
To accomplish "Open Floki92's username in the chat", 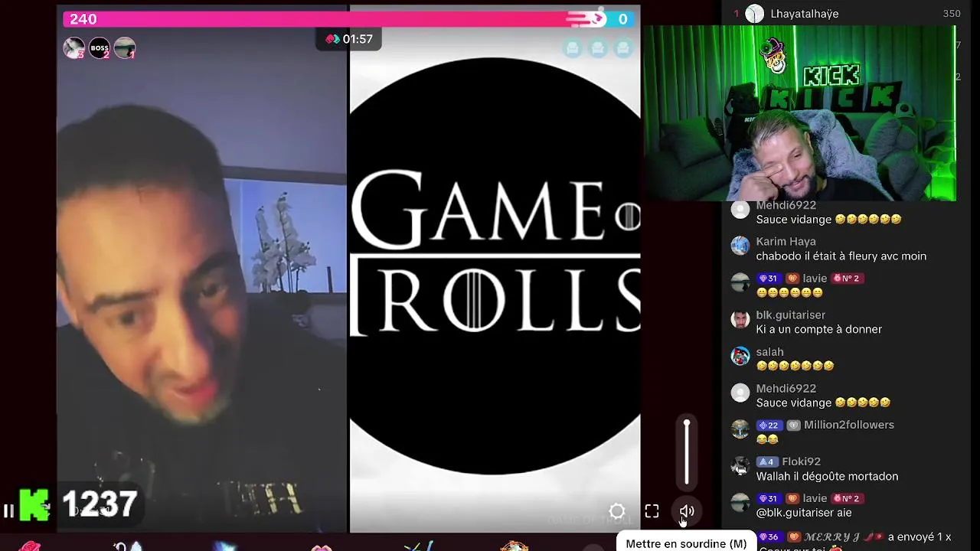I will (801, 462).
